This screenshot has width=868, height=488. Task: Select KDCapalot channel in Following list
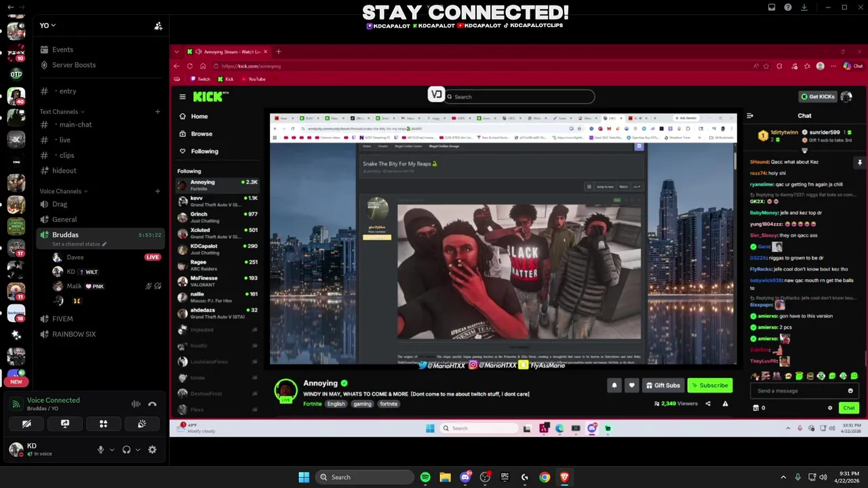pyautogui.click(x=217, y=249)
